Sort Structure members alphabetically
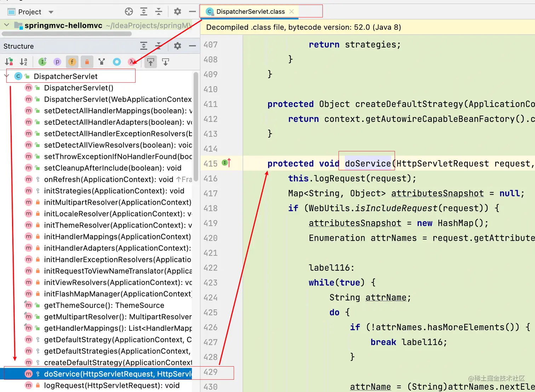The height and width of the screenshot is (392, 535). point(24,62)
